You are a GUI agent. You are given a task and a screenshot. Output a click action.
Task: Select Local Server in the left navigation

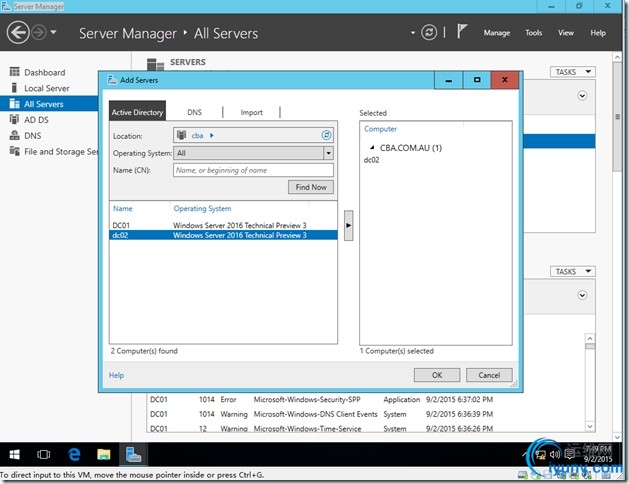tap(49, 88)
